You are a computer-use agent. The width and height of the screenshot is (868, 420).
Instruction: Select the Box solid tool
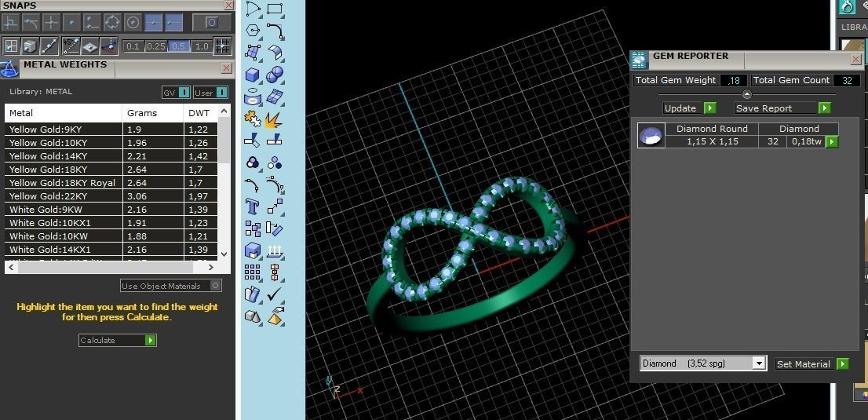pos(253,75)
